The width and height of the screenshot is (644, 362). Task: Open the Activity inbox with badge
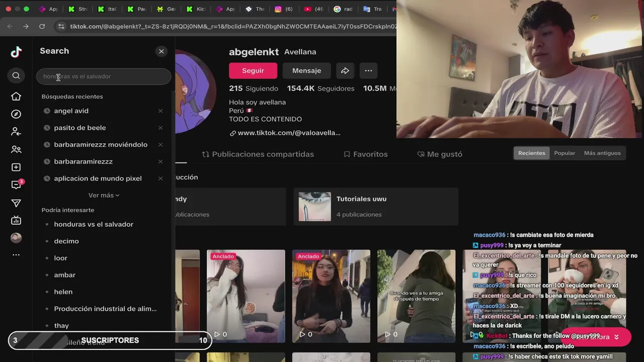[17, 185]
